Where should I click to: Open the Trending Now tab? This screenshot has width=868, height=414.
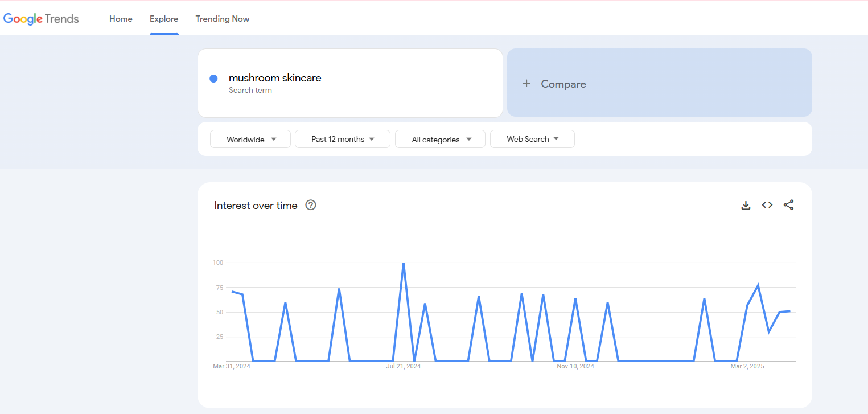223,19
